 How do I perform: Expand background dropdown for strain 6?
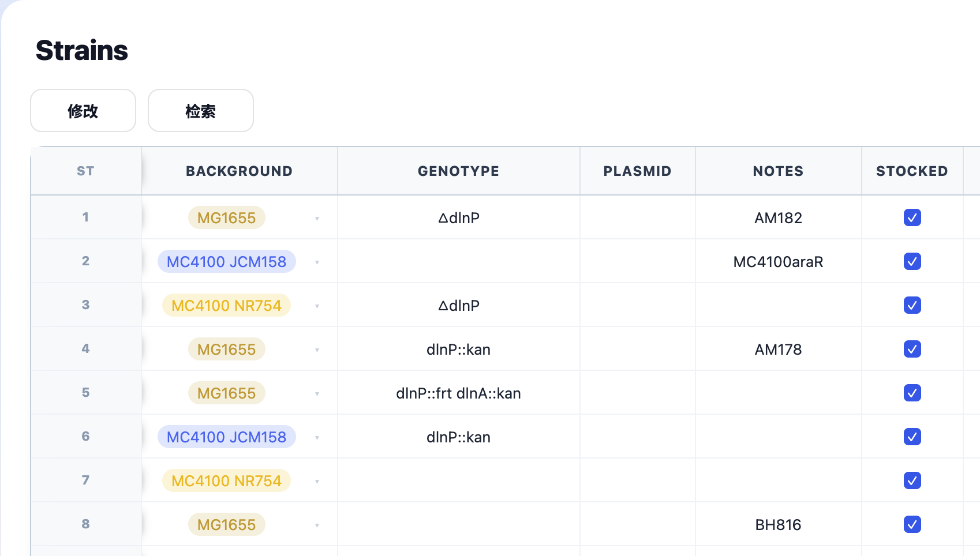(317, 438)
